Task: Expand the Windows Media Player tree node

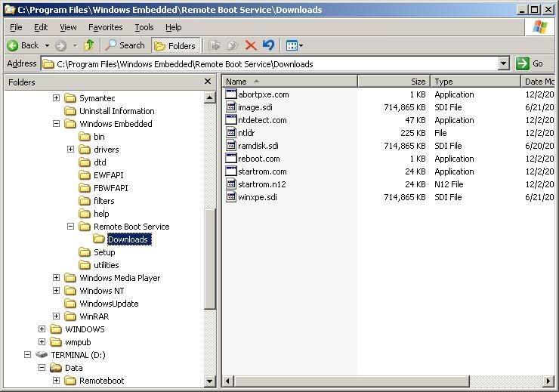Action: coord(56,278)
